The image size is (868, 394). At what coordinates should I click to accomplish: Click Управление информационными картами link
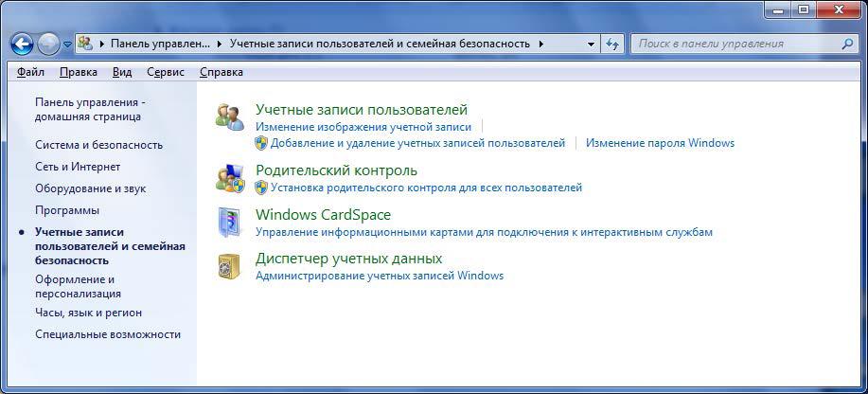484,232
